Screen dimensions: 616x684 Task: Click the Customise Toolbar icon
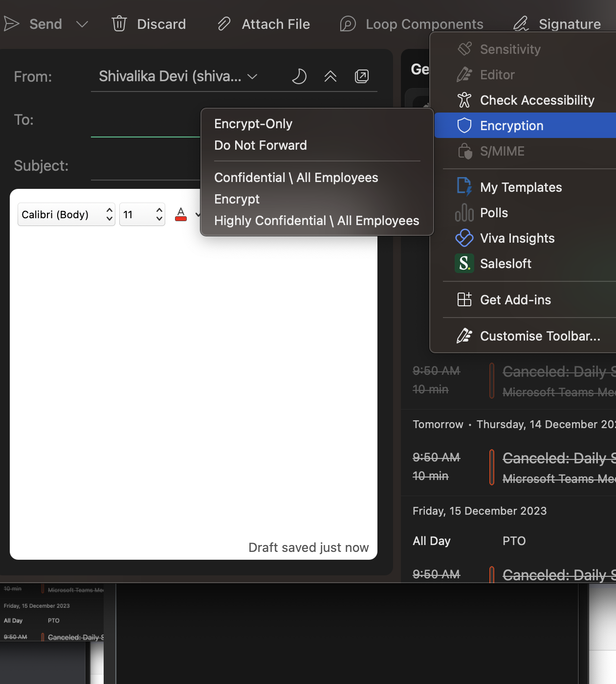click(x=464, y=336)
